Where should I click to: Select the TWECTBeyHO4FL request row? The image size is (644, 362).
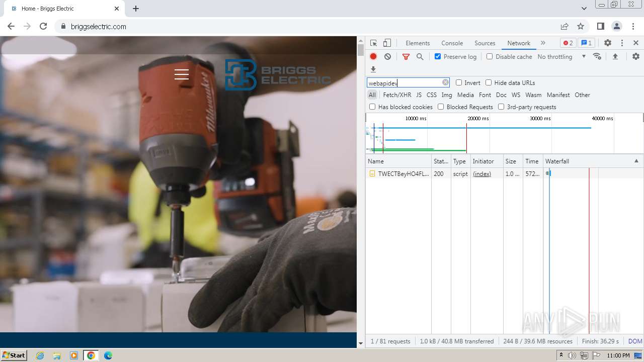point(504,174)
